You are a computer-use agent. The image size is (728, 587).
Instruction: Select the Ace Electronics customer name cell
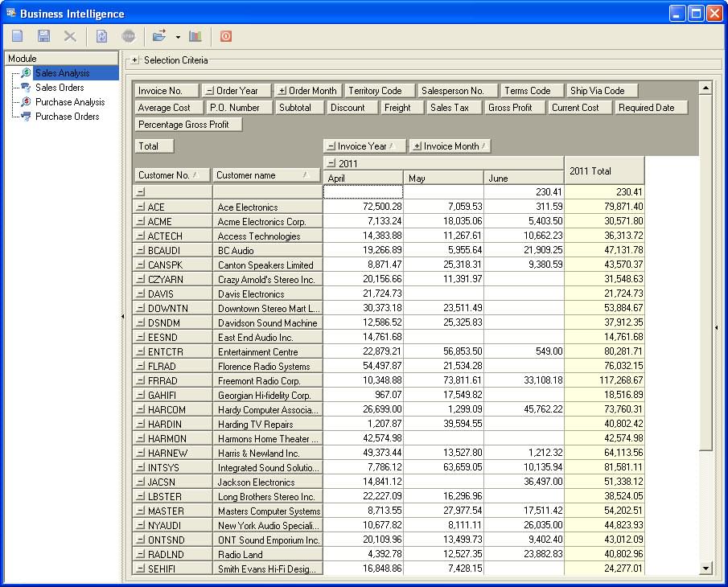coord(267,207)
